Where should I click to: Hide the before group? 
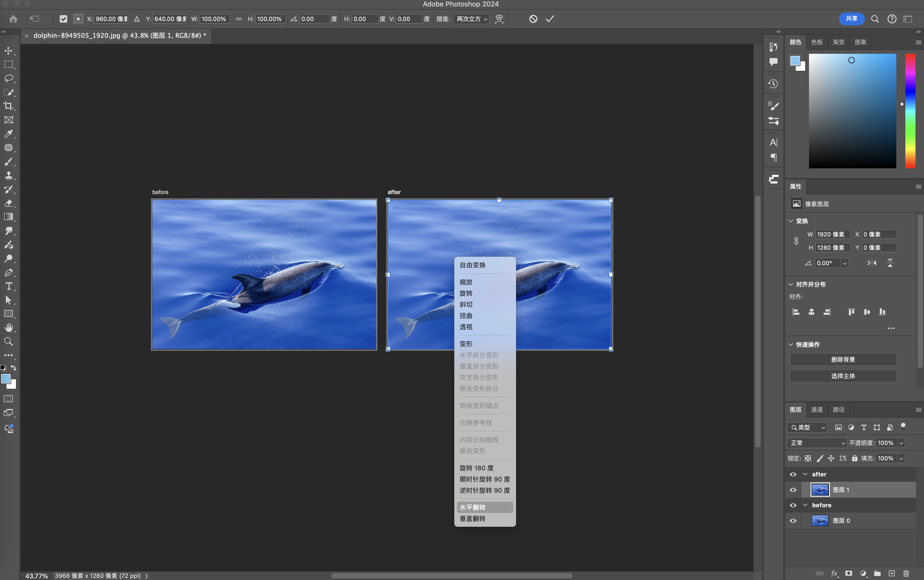pyautogui.click(x=793, y=505)
